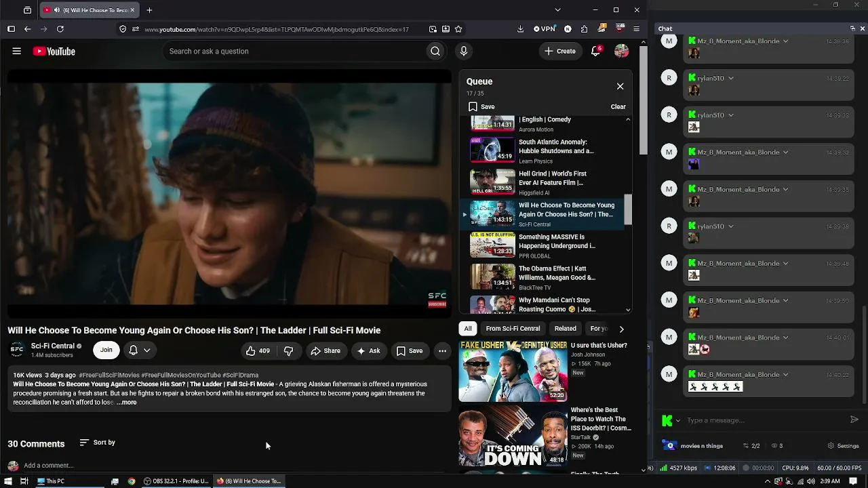Expand options for Mz_B_Moment message at 14:38:36
Screen dimensions: 868x488
point(785,41)
